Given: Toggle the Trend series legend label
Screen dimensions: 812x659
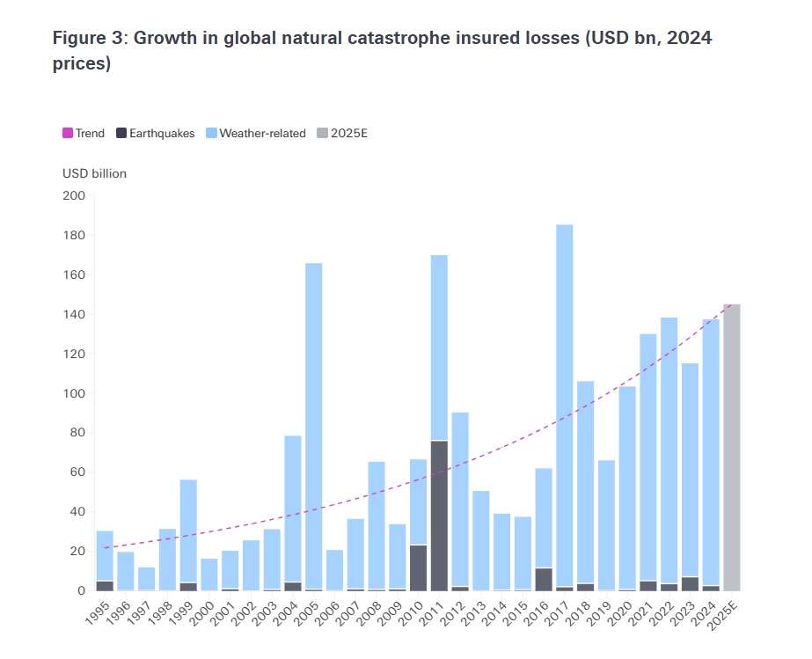Looking at the screenshot, I should pos(90,134).
